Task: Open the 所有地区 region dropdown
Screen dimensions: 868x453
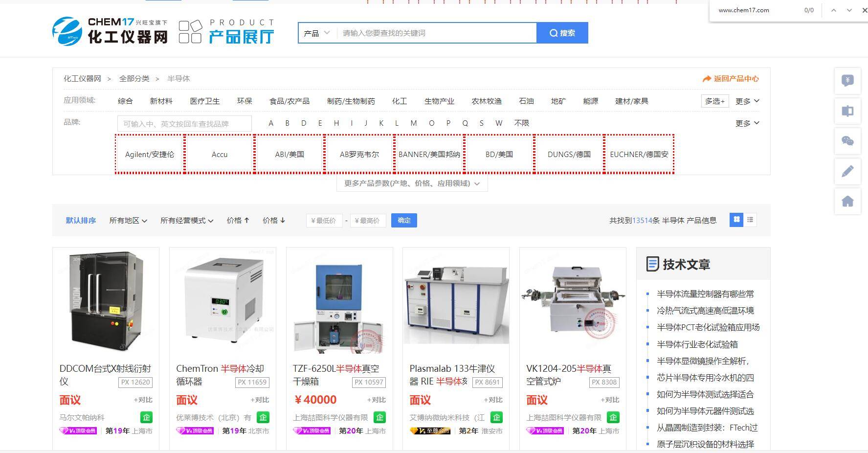Action: point(128,221)
